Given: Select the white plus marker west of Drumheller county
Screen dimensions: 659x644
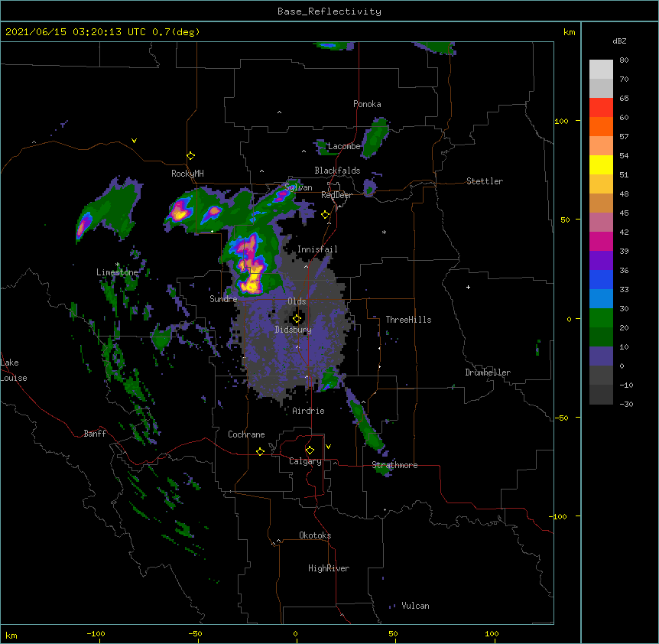Looking at the screenshot, I should [x=468, y=287].
